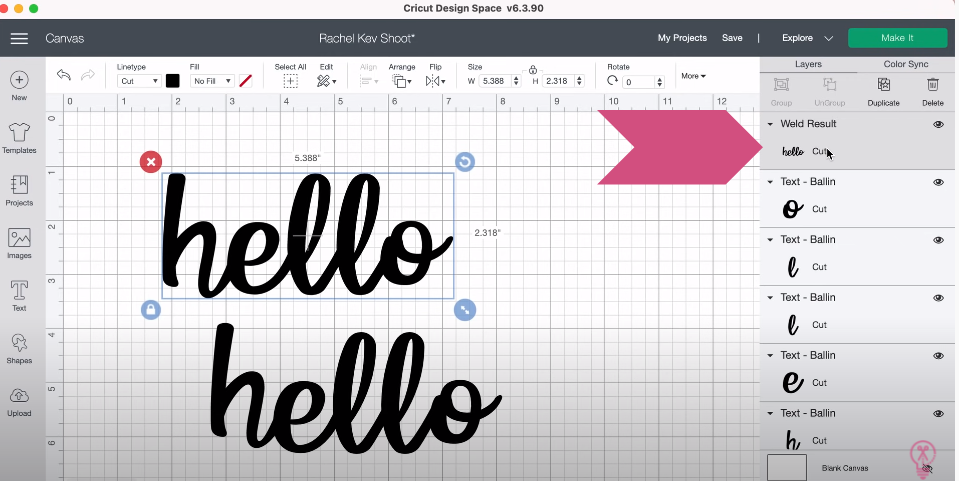This screenshot has height=481, width=959.
Task: Click the Blank Canvas color swatch
Action: 787,468
